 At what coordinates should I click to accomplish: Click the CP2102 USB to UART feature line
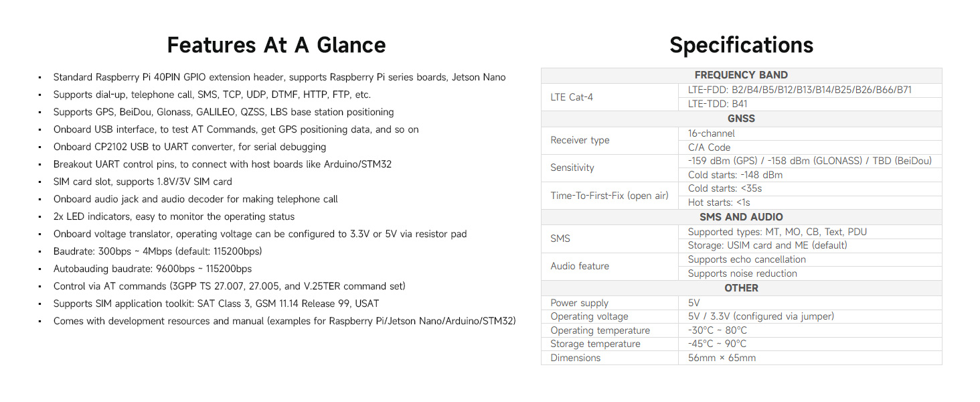coord(189,147)
